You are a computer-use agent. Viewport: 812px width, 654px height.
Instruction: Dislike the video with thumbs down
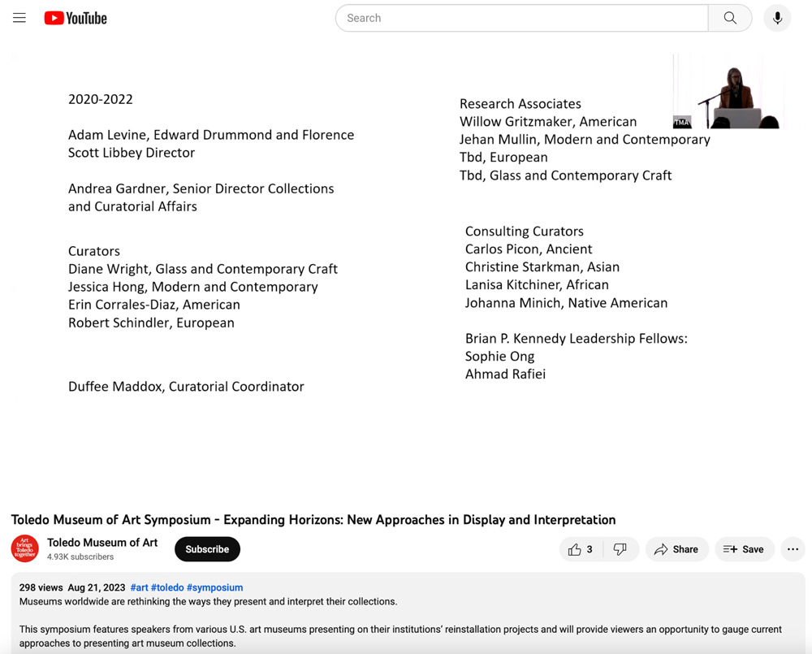point(620,549)
